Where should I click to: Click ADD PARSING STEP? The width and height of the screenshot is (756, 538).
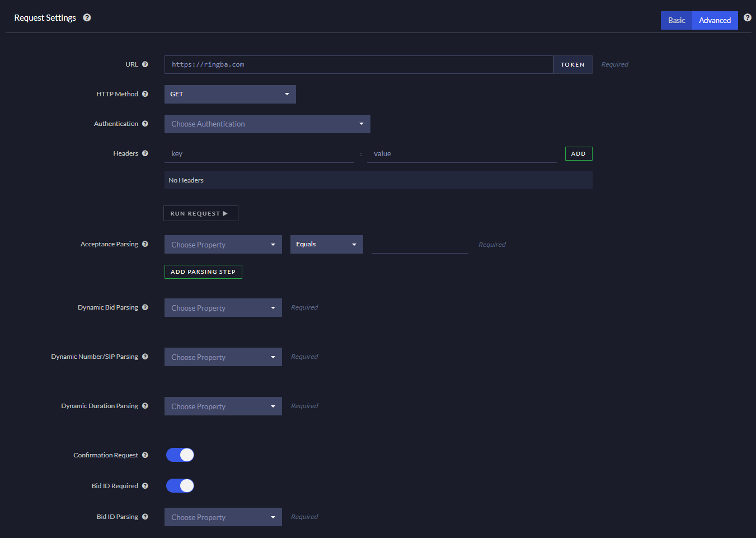point(203,272)
